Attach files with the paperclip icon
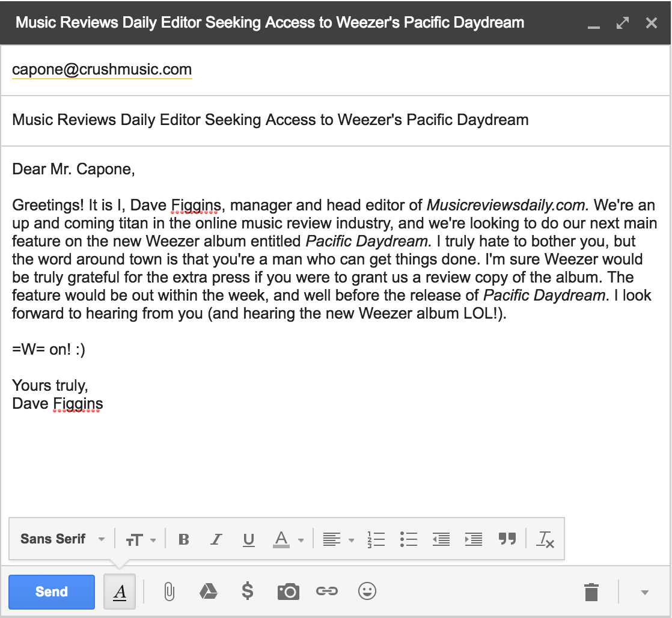The height and width of the screenshot is (618, 672). [x=170, y=592]
